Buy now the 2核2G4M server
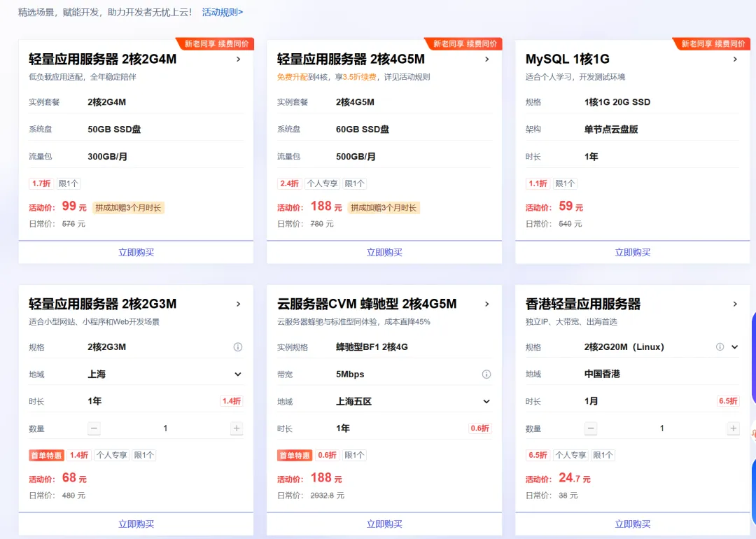Screen dimensions: 756x539 click(x=136, y=252)
